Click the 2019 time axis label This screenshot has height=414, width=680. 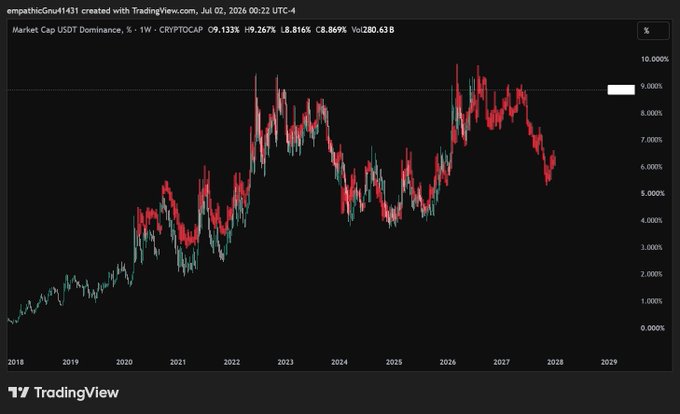tap(70, 362)
